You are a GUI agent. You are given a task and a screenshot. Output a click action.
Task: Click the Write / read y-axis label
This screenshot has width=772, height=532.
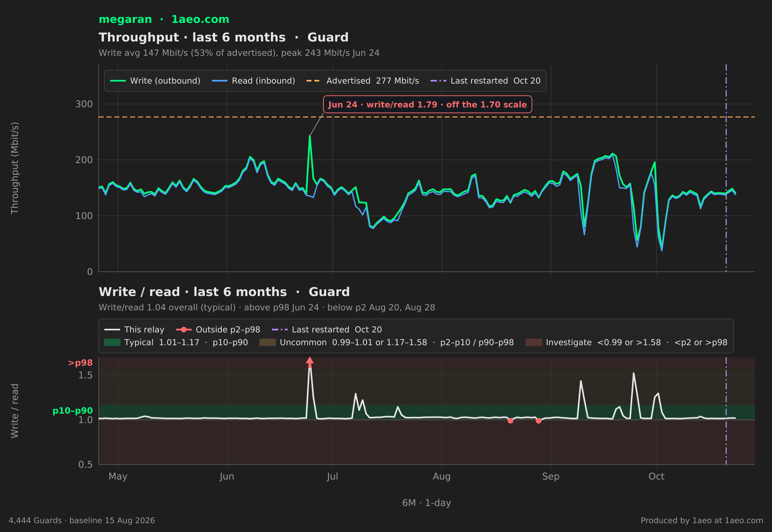[x=15, y=411]
